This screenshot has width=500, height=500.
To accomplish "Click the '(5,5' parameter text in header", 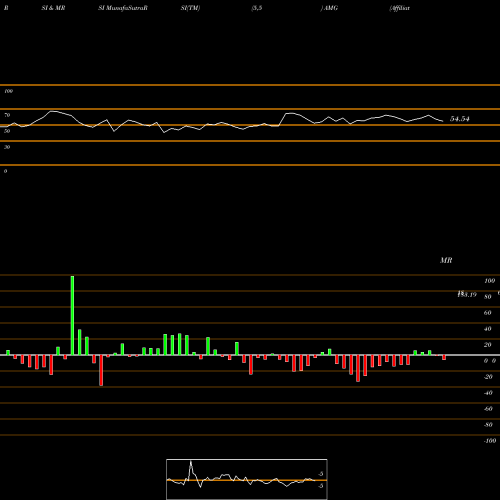I will click(x=257, y=8).
